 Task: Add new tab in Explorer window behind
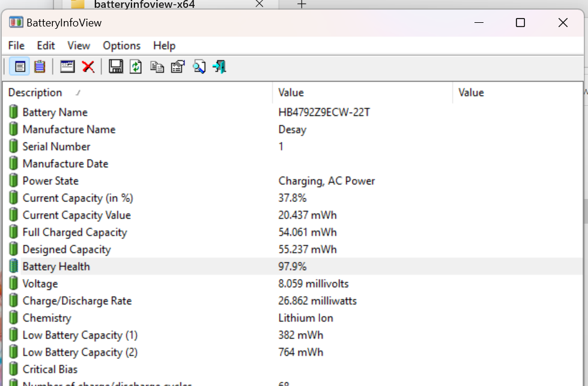[x=302, y=4]
